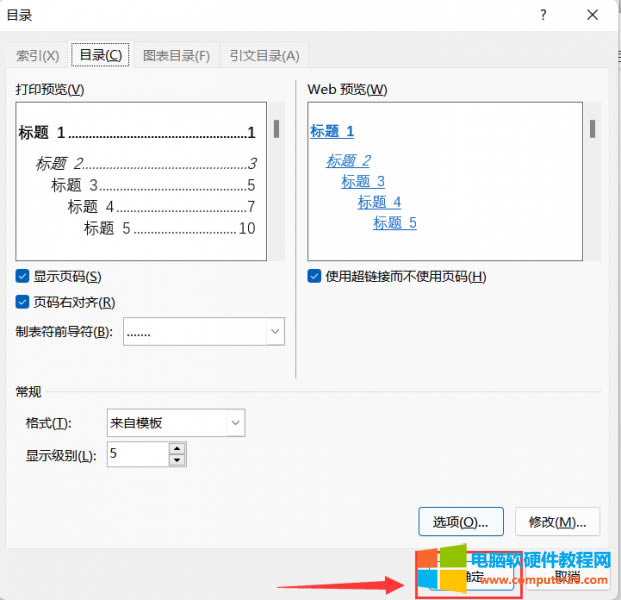This screenshot has height=600, width=621.
Task: Close the 目录 dialog window
Action: click(x=592, y=15)
